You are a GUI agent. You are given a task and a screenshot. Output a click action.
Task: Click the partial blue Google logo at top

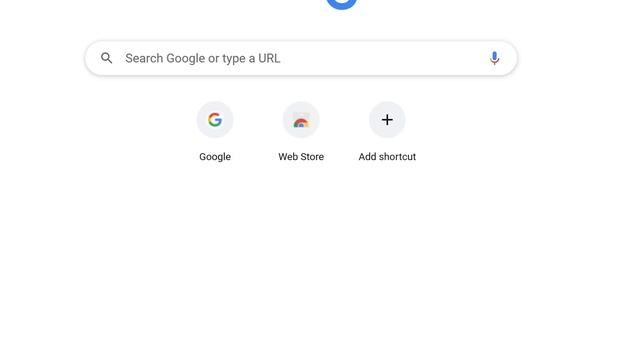click(x=342, y=4)
